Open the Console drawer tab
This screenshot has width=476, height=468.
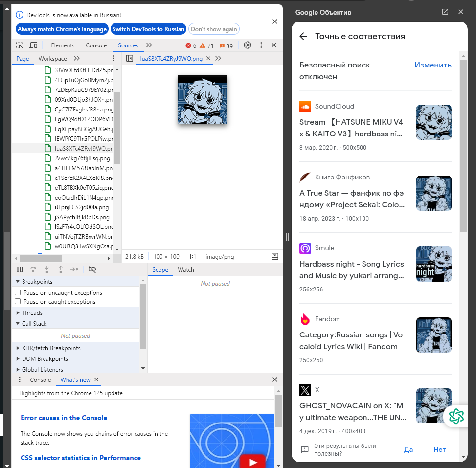41,379
